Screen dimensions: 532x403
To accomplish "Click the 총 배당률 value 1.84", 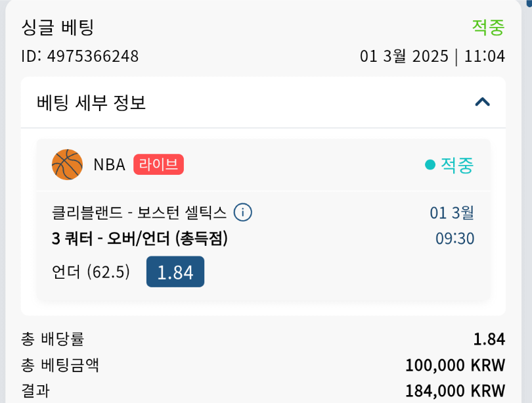I will tap(489, 339).
